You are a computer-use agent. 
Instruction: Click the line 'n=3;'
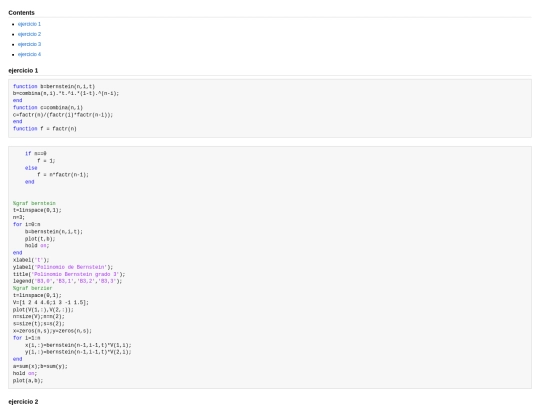(19, 217)
